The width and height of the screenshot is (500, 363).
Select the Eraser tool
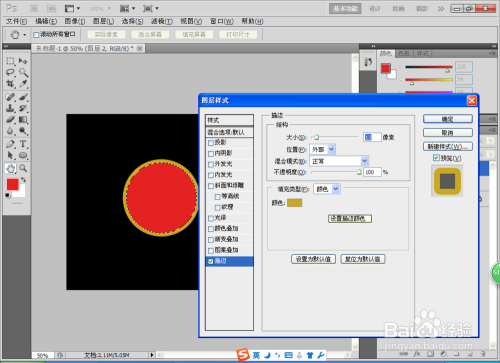click(10, 120)
